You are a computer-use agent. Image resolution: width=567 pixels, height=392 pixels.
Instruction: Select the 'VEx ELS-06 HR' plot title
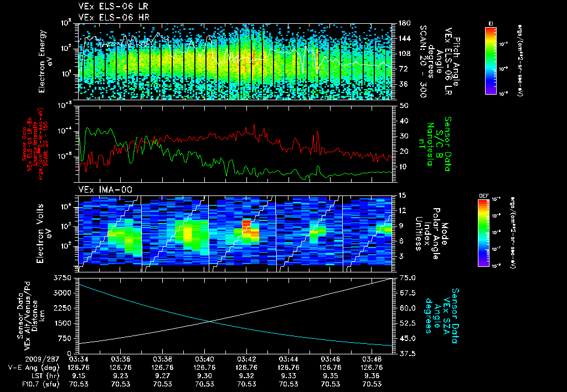pyautogui.click(x=114, y=17)
